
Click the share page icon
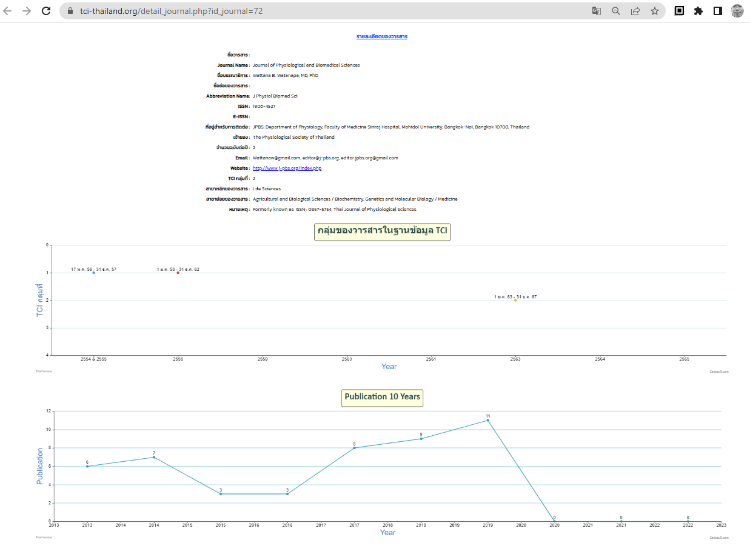[635, 11]
